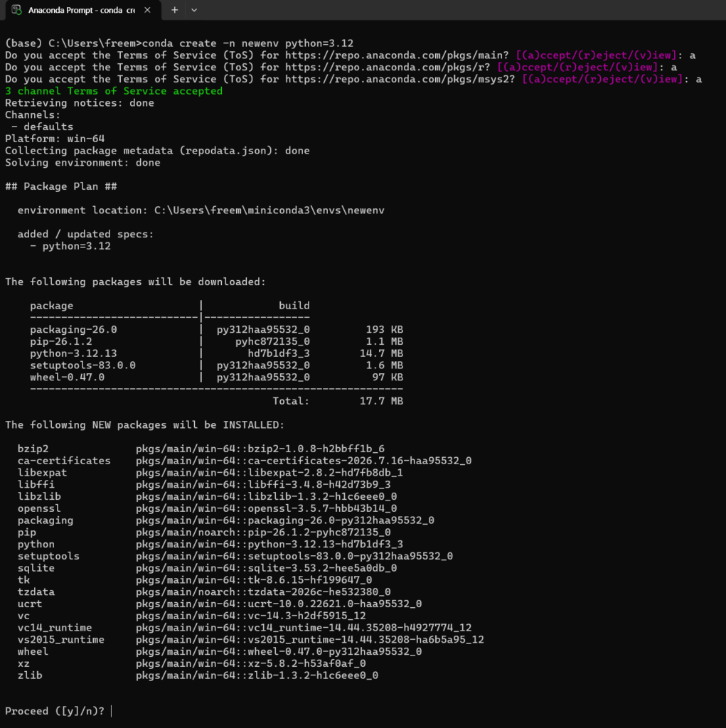Click 'packaging-26.0' in download table

[x=73, y=330]
